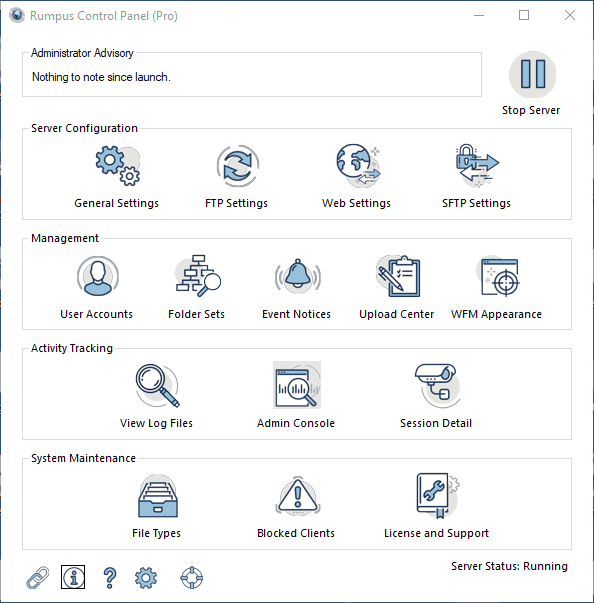Screen dimensions: 594x603
Task: Launch Admin Console chart icon
Action: pyautogui.click(x=297, y=385)
